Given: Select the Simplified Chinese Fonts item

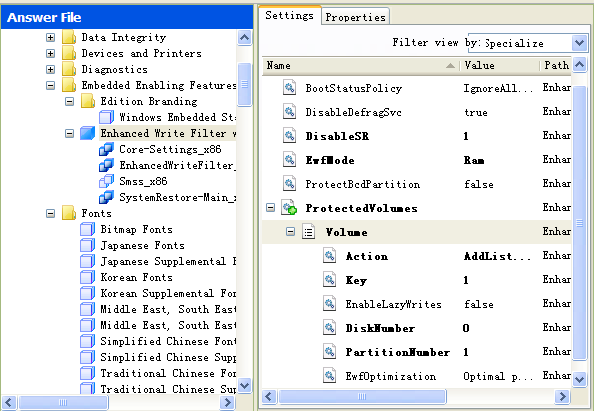Looking at the screenshot, I should tap(168, 341).
